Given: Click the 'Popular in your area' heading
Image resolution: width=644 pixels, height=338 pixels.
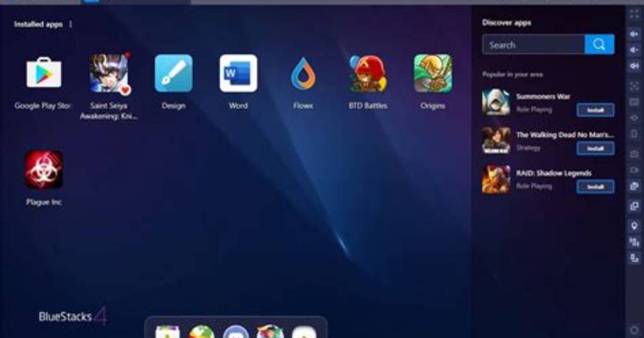Looking at the screenshot, I should coord(513,74).
